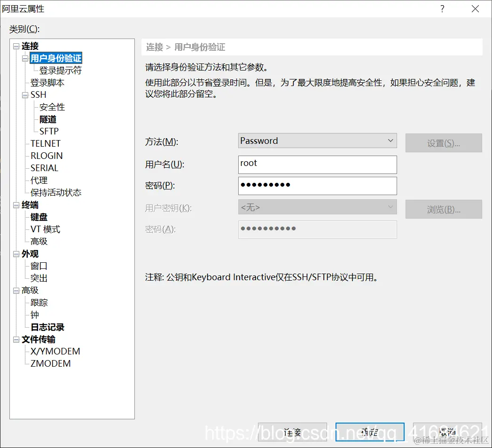Open the 方法 authentication method dropdown
Image resolution: width=492 pixels, height=448 pixels.
click(390, 141)
